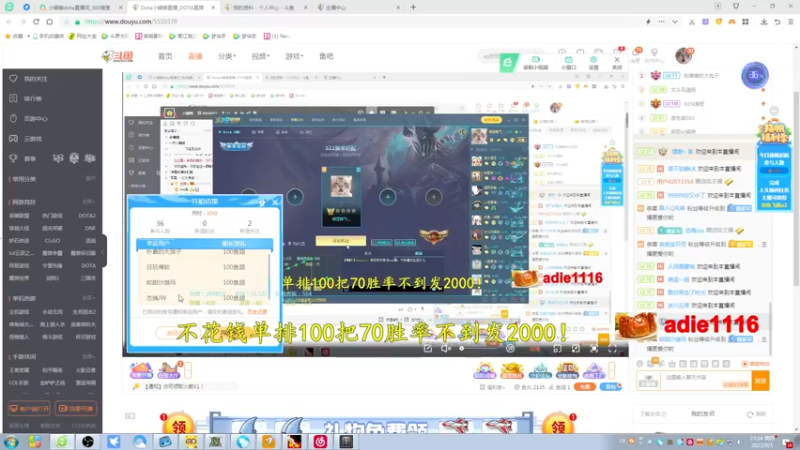Expand the 视频 navigation dropdown

tap(260, 56)
